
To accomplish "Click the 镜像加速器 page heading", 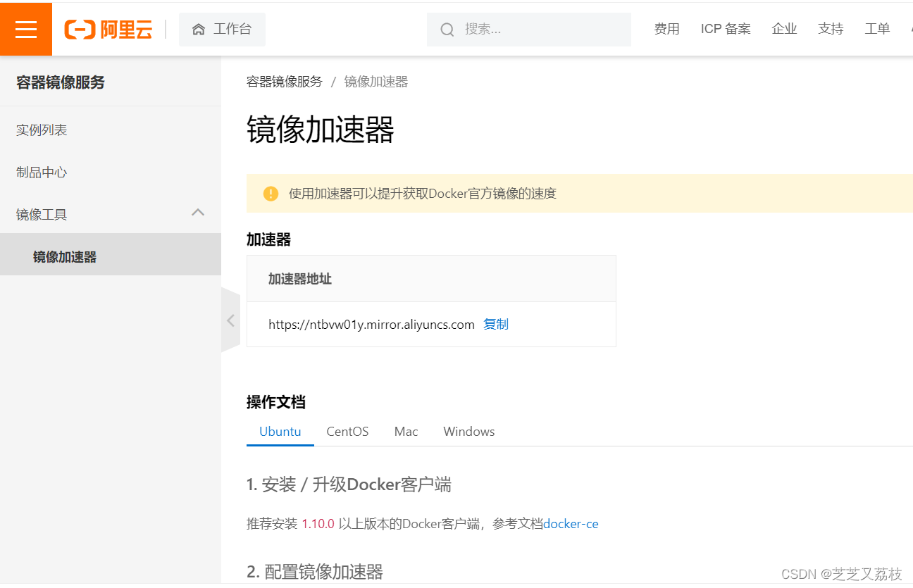I will pos(321,130).
